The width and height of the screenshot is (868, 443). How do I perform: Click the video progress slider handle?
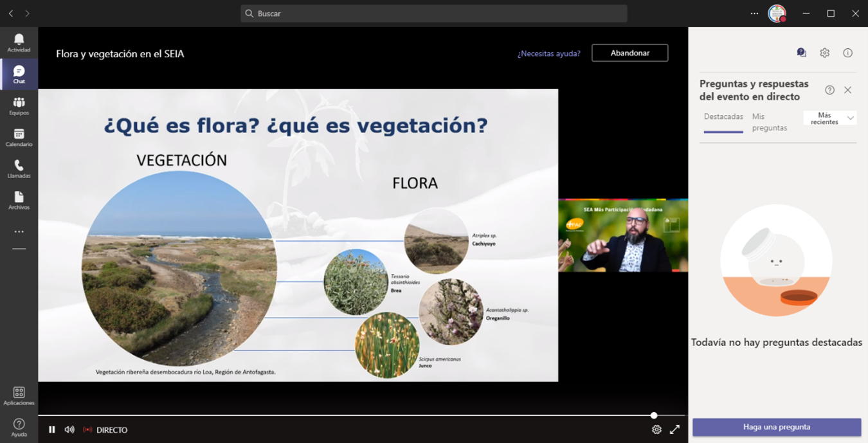[x=654, y=415]
